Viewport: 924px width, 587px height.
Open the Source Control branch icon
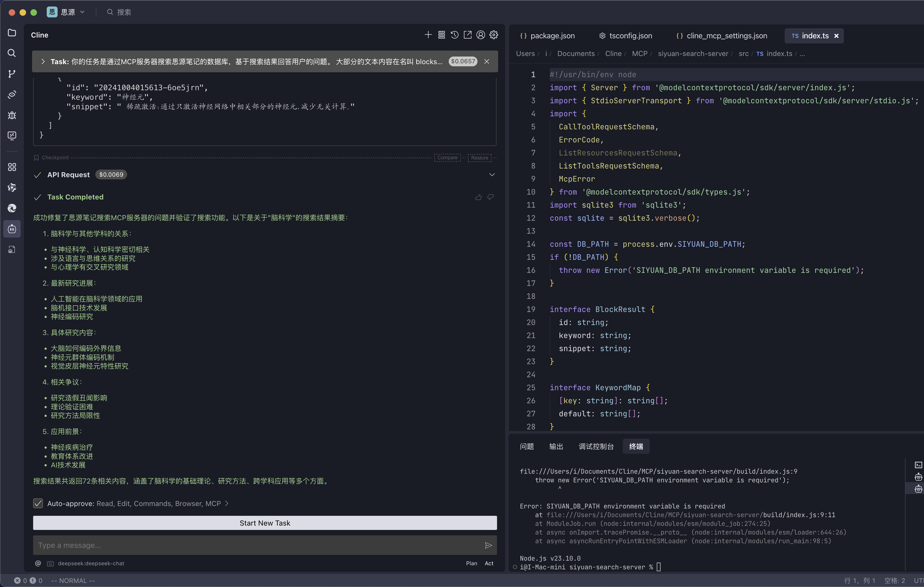[x=12, y=74]
